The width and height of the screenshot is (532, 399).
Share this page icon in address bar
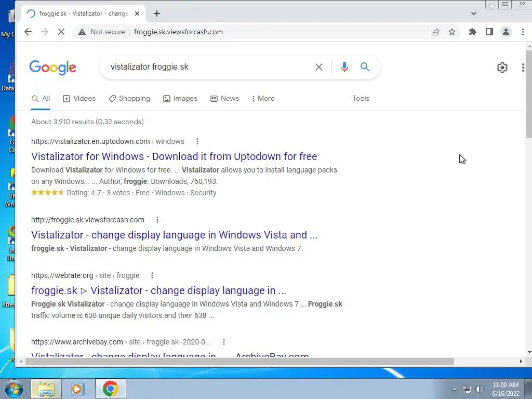pyautogui.click(x=435, y=32)
